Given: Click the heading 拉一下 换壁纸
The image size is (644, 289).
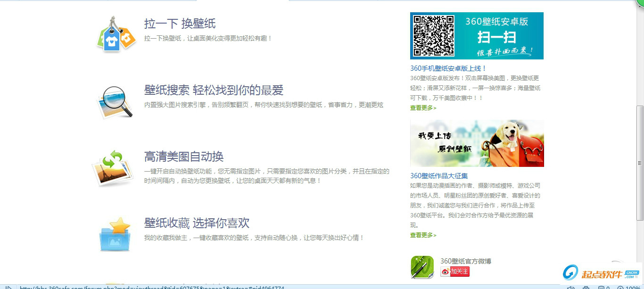Looking at the screenshot, I should click(x=180, y=24).
